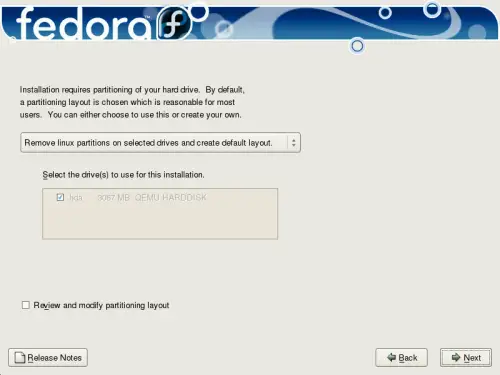The width and height of the screenshot is (500, 375).
Task: Select the QEMU HARDDISK drive row text
Action: click(x=171, y=198)
